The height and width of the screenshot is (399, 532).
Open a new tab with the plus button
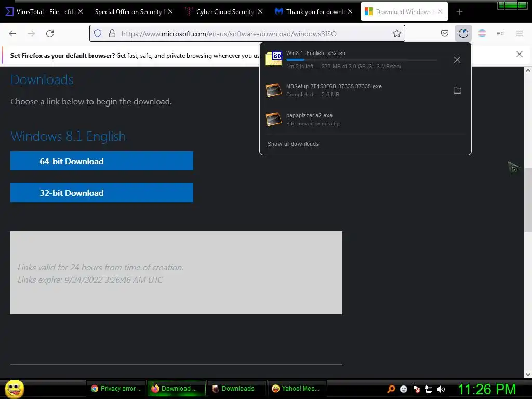pyautogui.click(x=459, y=12)
